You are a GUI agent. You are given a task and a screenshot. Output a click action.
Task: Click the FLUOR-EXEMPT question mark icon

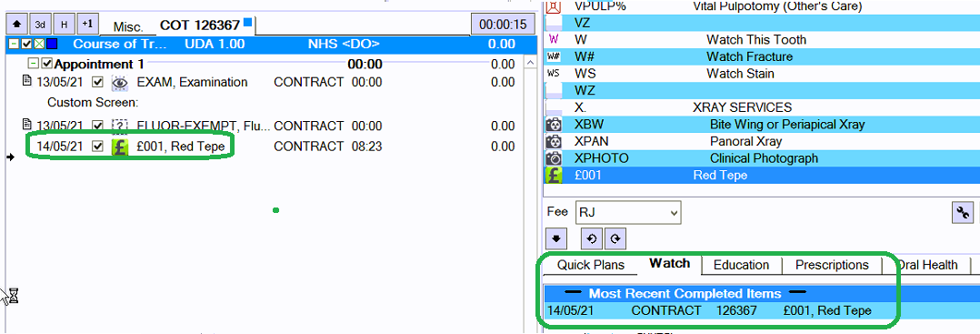tap(119, 127)
